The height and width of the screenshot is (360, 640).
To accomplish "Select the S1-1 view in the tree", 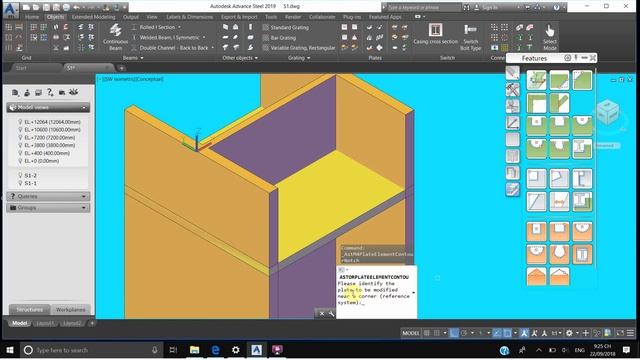I will coord(31,183).
